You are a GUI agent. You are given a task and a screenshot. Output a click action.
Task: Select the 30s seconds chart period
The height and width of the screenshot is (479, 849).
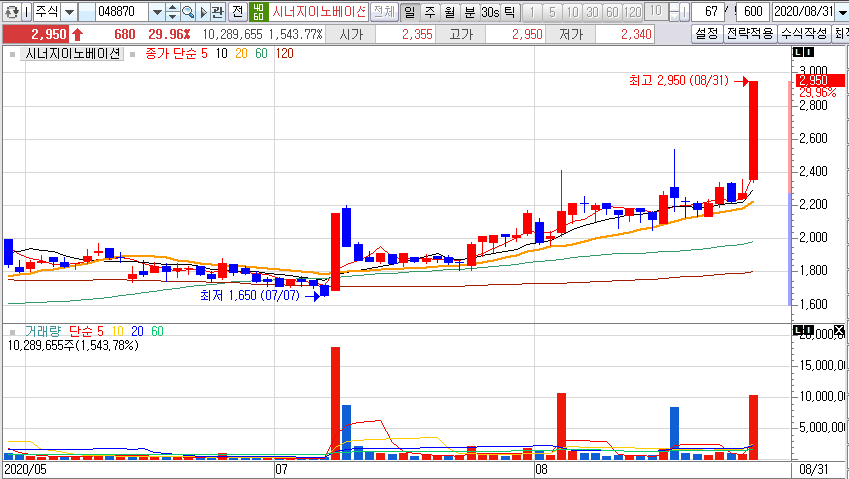click(x=490, y=11)
